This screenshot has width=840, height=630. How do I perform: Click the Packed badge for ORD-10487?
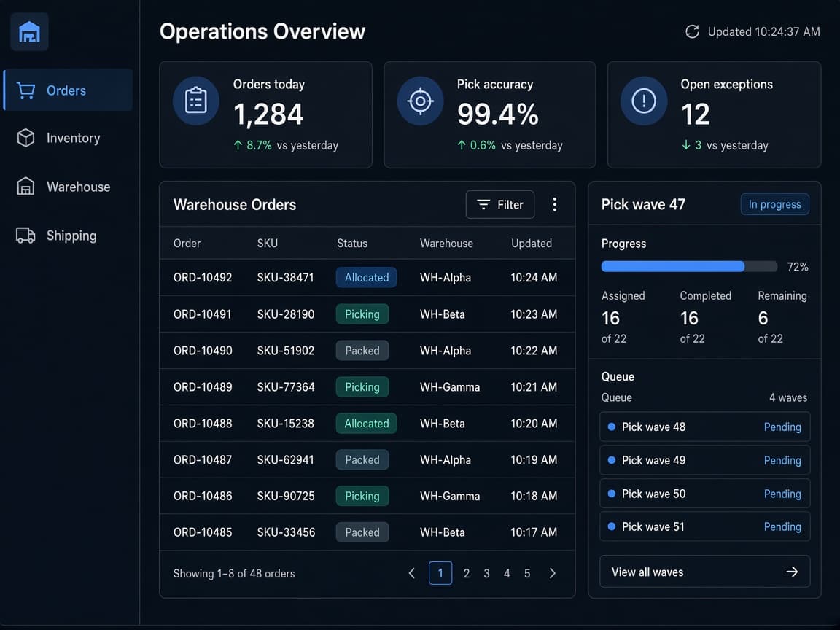[x=362, y=459]
